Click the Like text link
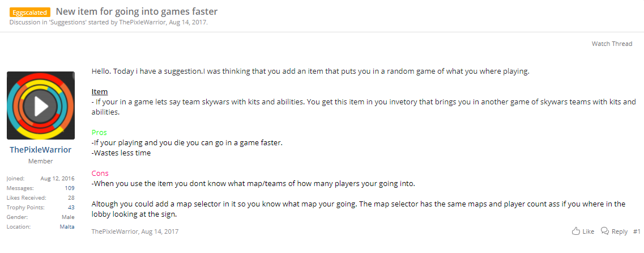Image resolution: width=644 pixels, height=253 pixels. pyautogui.click(x=588, y=231)
